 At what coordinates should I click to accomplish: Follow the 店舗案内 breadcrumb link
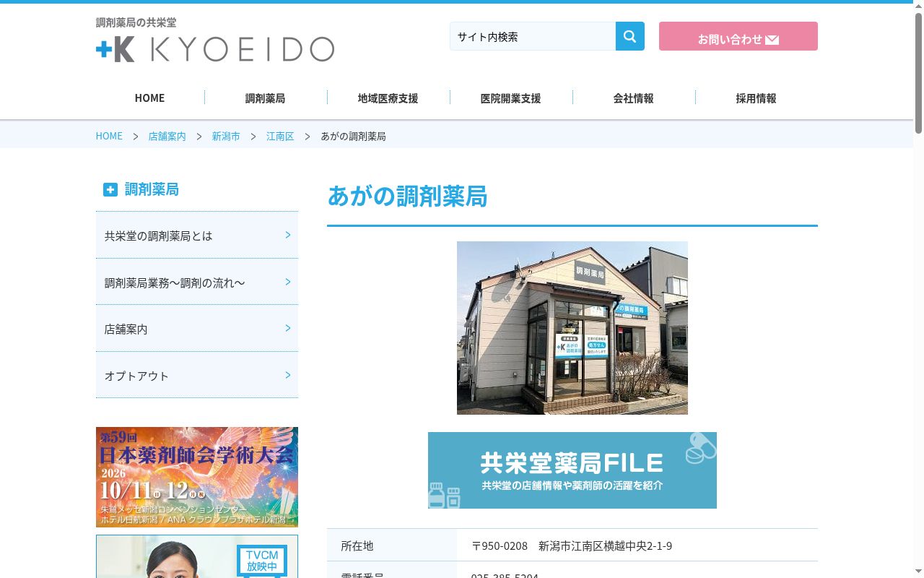click(x=167, y=136)
